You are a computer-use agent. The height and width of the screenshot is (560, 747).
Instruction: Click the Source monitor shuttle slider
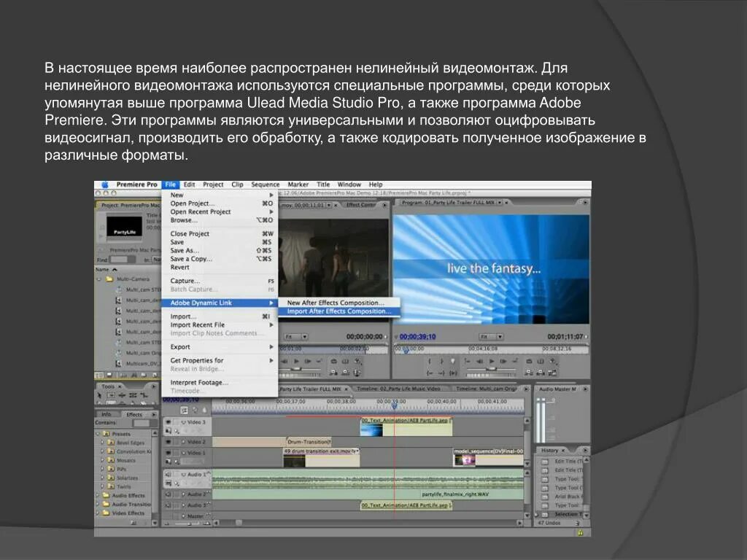tap(298, 368)
